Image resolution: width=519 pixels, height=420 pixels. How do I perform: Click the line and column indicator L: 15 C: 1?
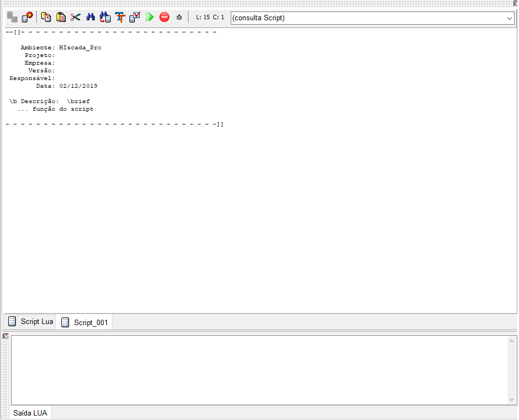pos(210,17)
